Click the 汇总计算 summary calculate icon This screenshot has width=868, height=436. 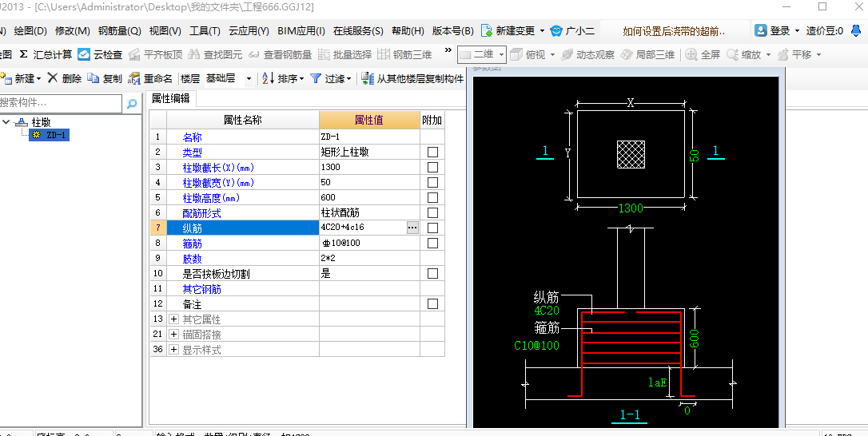[x=24, y=54]
